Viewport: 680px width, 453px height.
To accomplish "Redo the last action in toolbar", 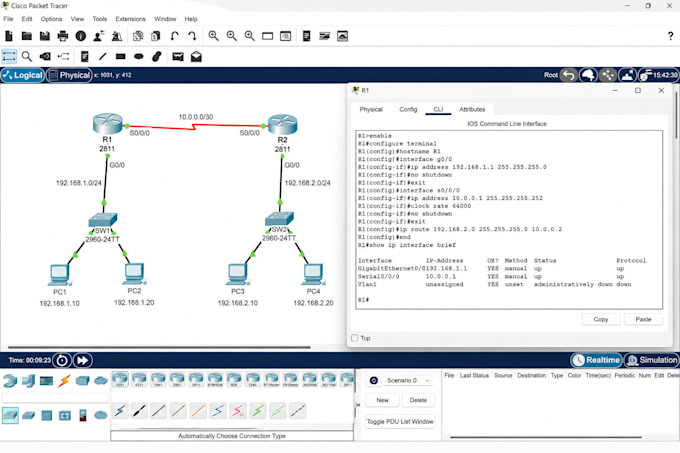I will point(192,36).
